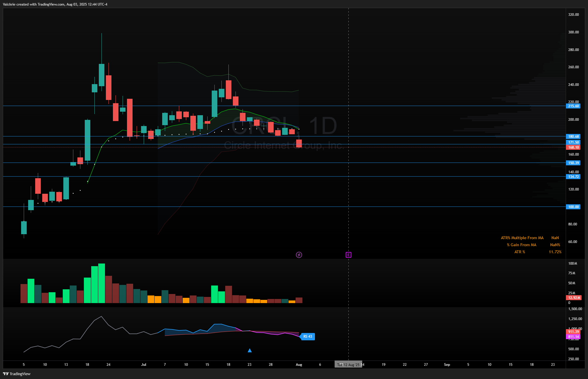Click the 150.39 blue level label
The height and width of the screenshot is (379, 588).
click(x=573, y=163)
